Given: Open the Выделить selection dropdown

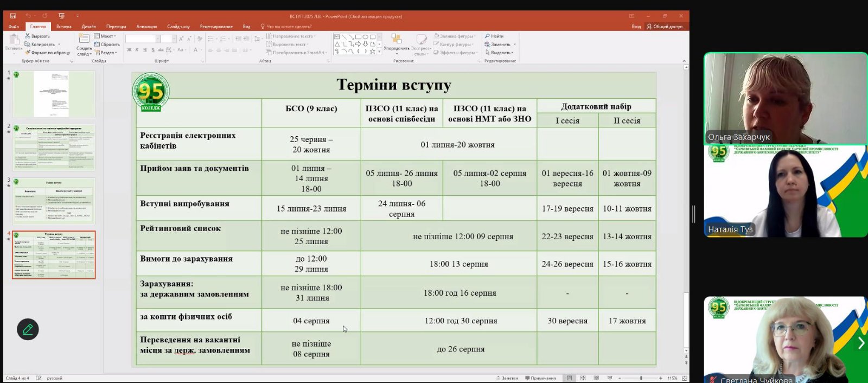Looking at the screenshot, I should [499, 53].
